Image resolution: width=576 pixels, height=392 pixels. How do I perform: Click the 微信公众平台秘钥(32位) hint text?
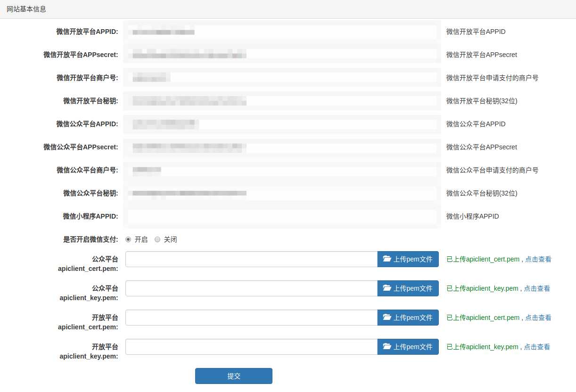[482, 193]
